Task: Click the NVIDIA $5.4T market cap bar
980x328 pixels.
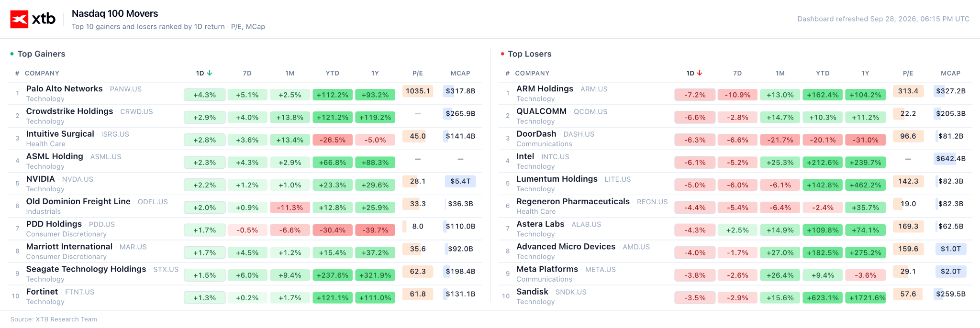Action: [x=460, y=181]
